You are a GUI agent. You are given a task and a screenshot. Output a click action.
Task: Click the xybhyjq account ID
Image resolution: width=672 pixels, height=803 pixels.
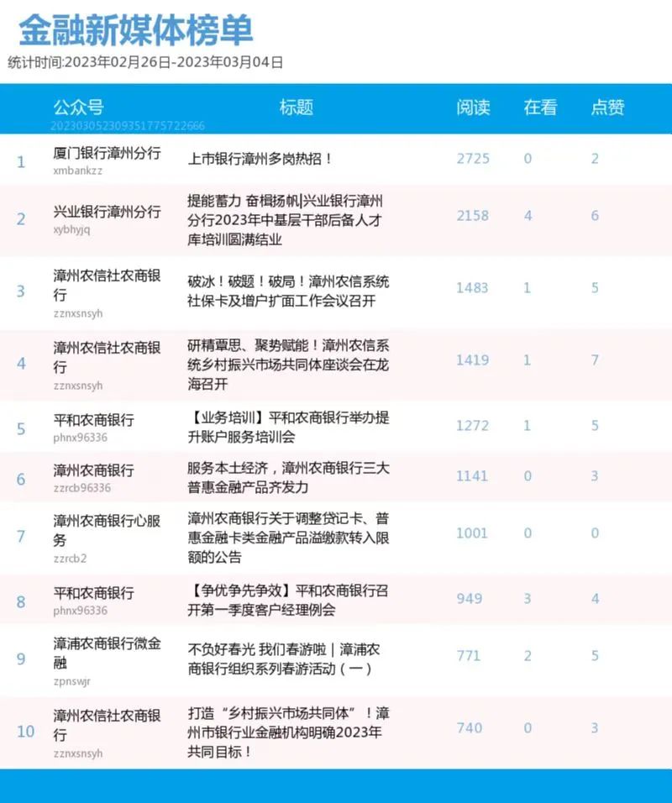point(71,229)
